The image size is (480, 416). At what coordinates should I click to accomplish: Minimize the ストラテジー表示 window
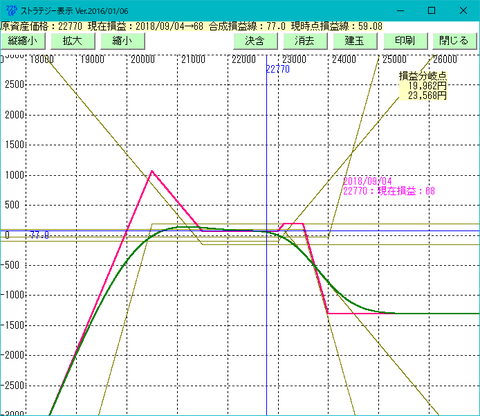tap(400, 11)
